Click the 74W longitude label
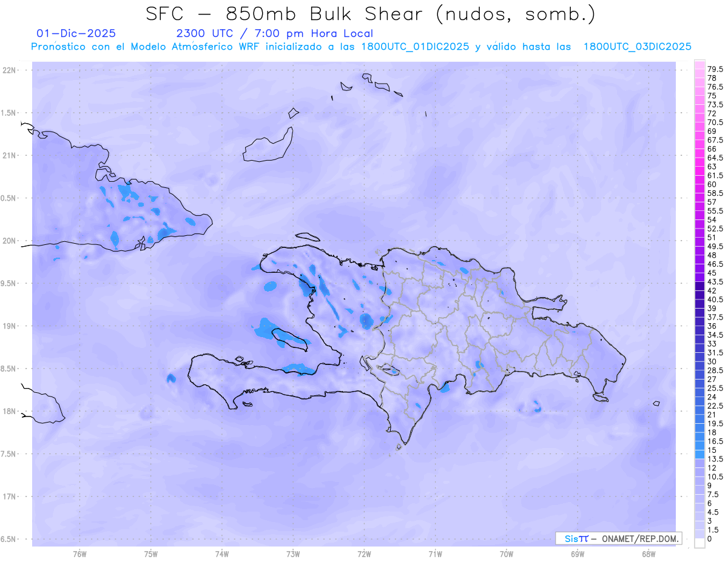This screenshot has height=562, width=728. (x=222, y=554)
